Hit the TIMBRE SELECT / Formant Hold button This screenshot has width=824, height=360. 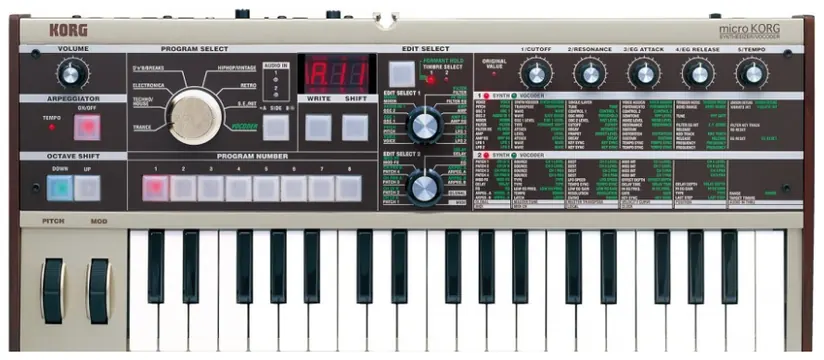point(401,74)
